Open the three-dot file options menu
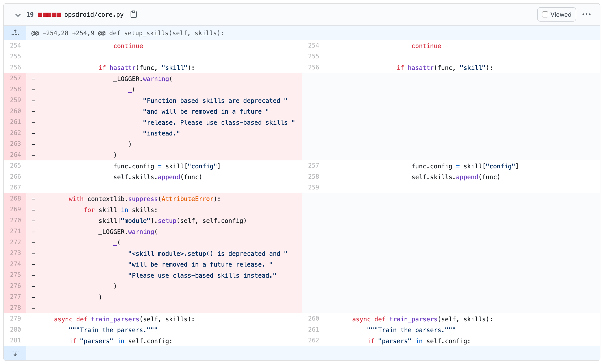The width and height of the screenshot is (604, 364). click(x=586, y=14)
